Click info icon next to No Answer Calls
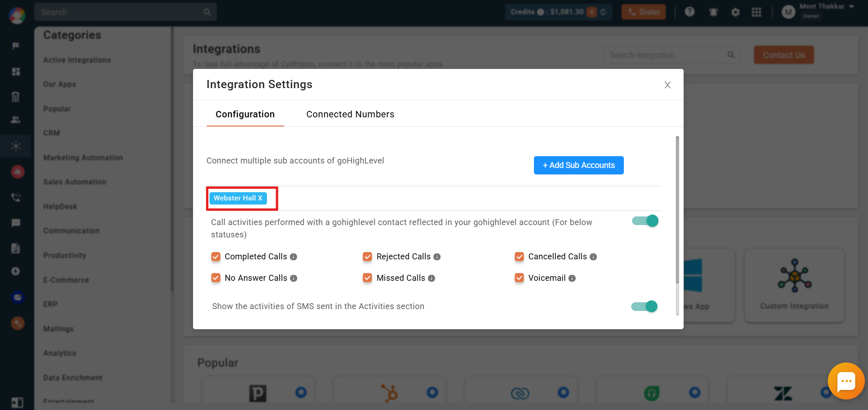The width and height of the screenshot is (868, 410). click(293, 278)
